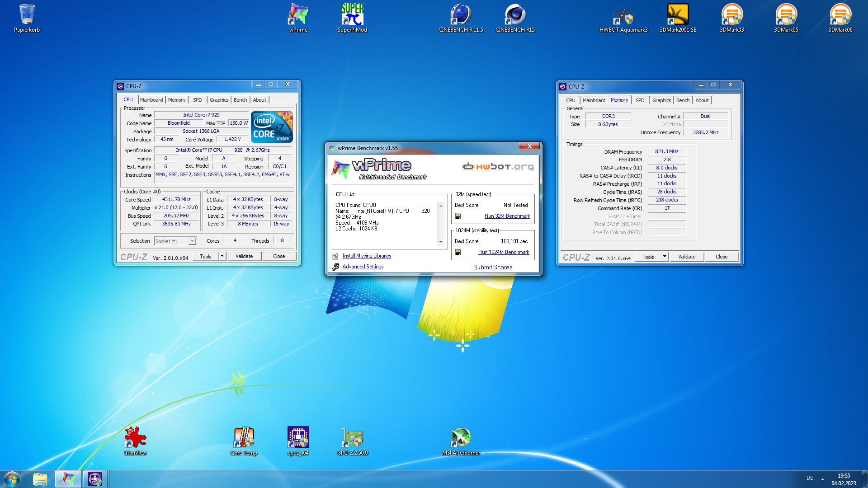Viewport: 868px width, 488px height.
Task: Click Tools button in right CPU-Z
Action: tap(648, 257)
